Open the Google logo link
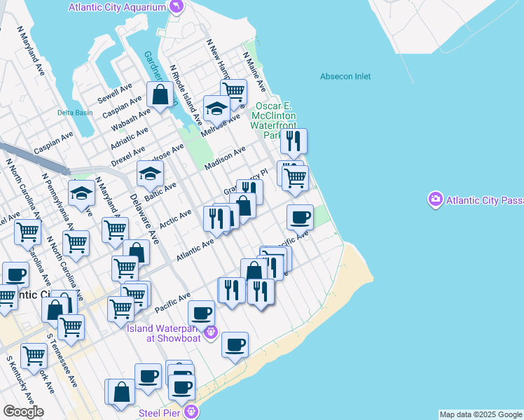Screen dimensions: 524x420 (23, 412)
